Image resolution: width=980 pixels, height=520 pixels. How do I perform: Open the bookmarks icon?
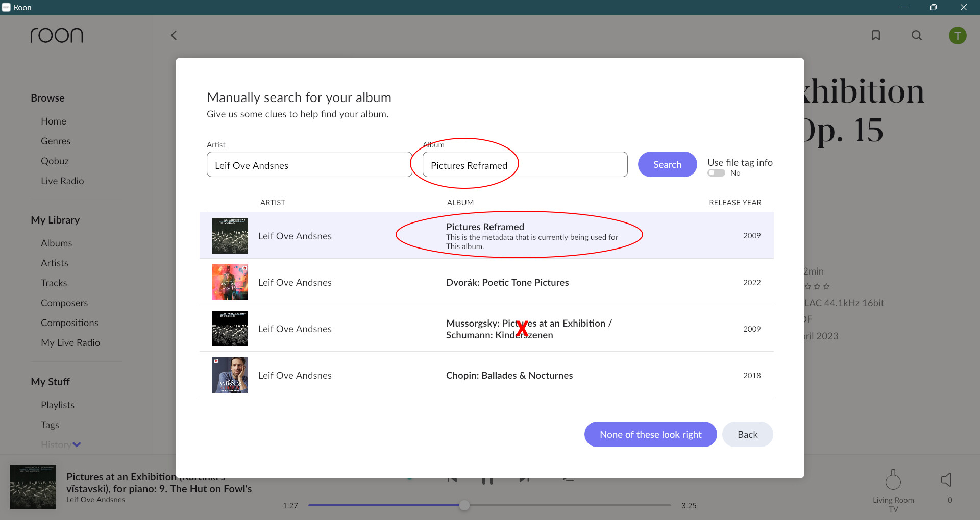coord(876,35)
